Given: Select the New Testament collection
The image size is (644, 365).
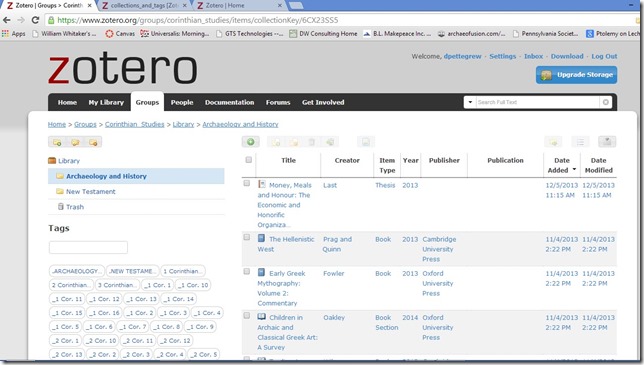Looking at the screenshot, I should coord(136,191).
